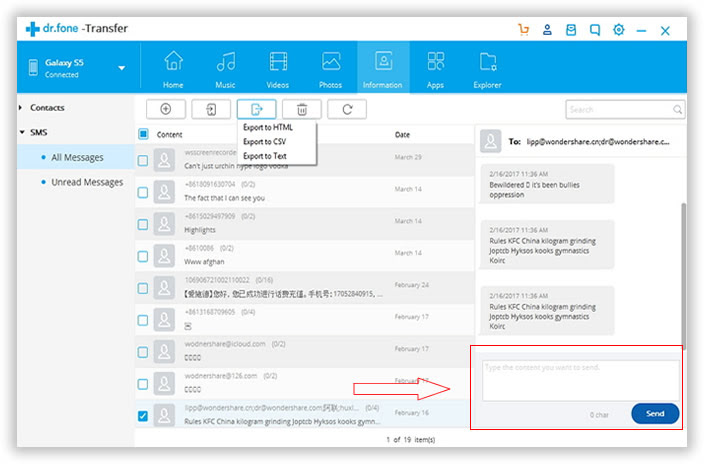Choose Export to Text
Image resolution: width=704 pixels, height=464 pixels.
[x=265, y=156]
